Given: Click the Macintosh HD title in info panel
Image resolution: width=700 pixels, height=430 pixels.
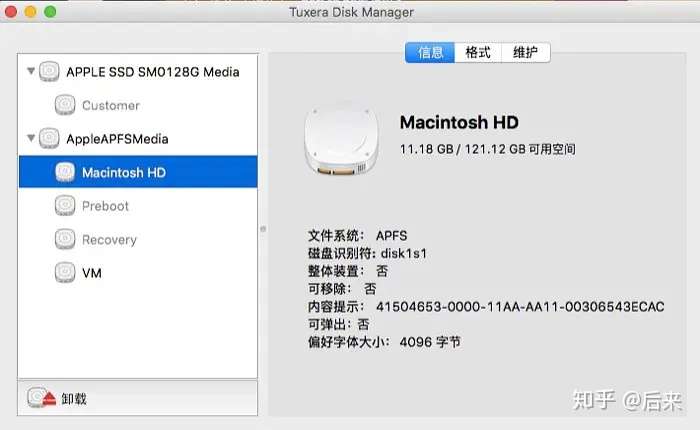Looking at the screenshot, I should [459, 122].
